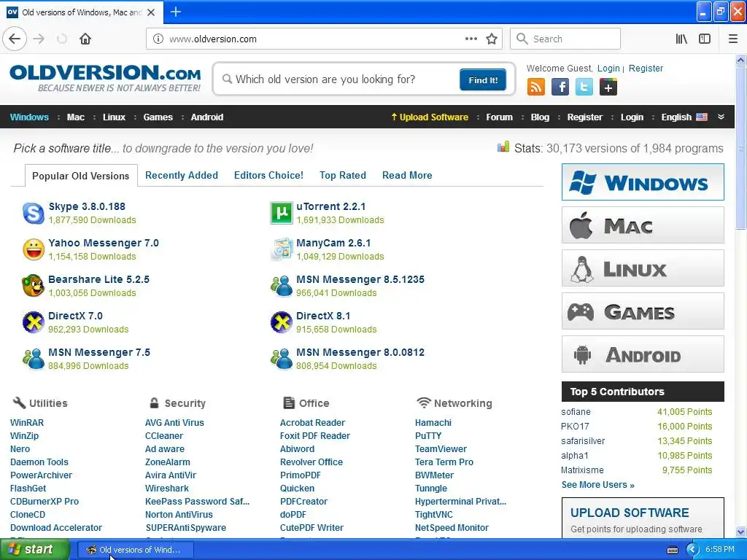Click the Windows XP start button
This screenshot has width=747, height=560.
pyautogui.click(x=34, y=550)
